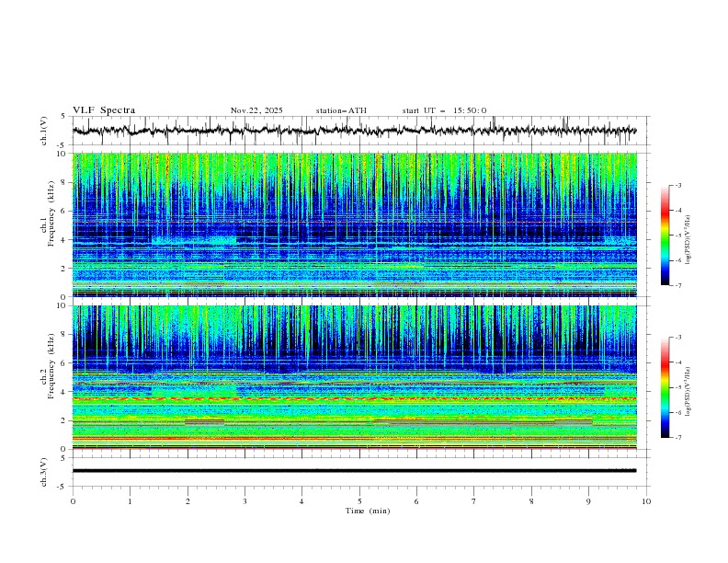Click the ch.1 voltage waveform trace
728x563 pixels.
[x=354, y=131]
